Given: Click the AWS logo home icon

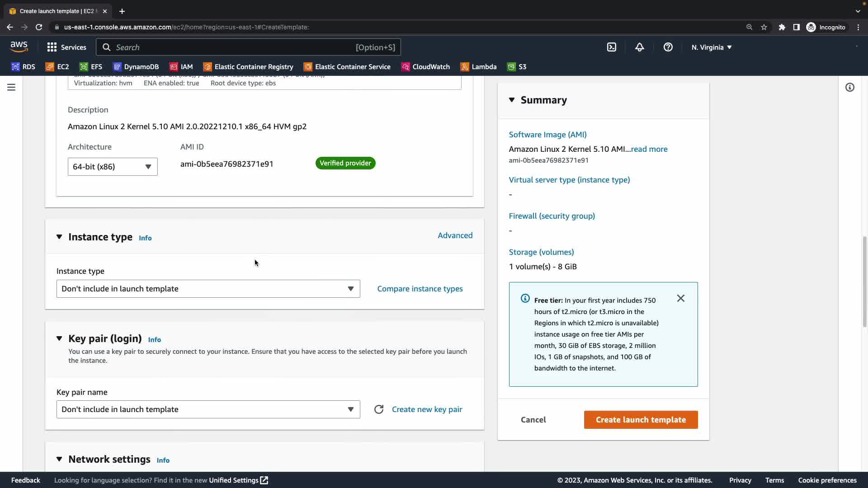Looking at the screenshot, I should tap(19, 47).
